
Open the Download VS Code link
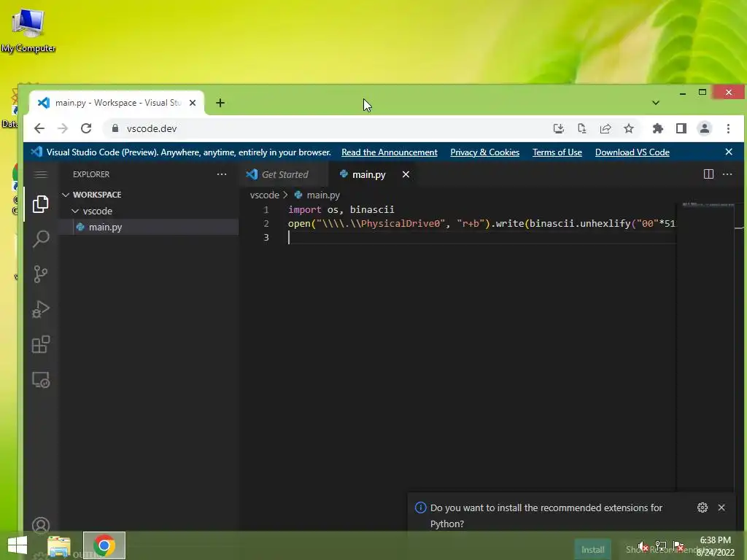pos(632,152)
